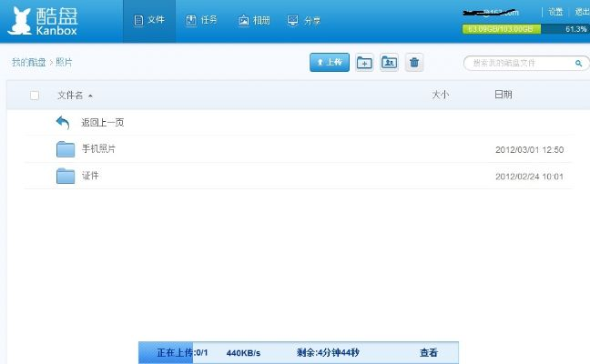Switch to the 任务 tab
Screen dimensions: 590x364
201,20
